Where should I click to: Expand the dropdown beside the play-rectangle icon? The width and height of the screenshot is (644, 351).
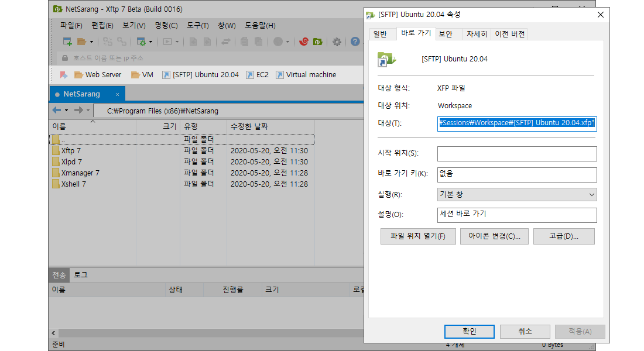(177, 42)
